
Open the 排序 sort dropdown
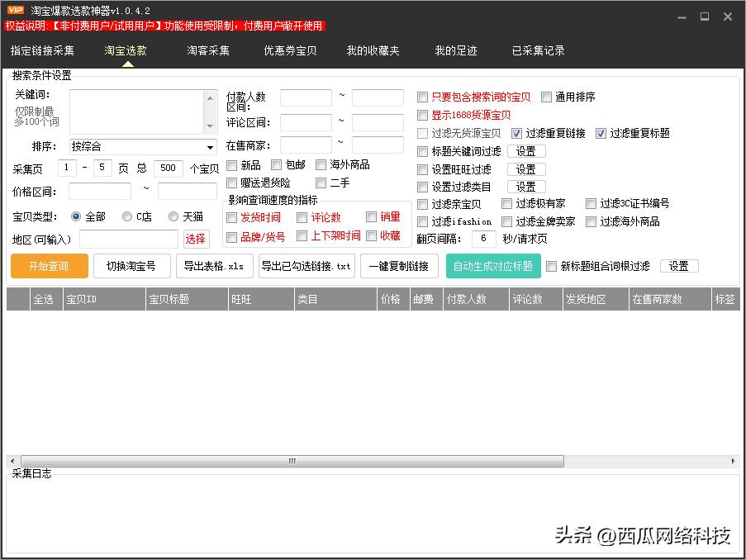211,147
